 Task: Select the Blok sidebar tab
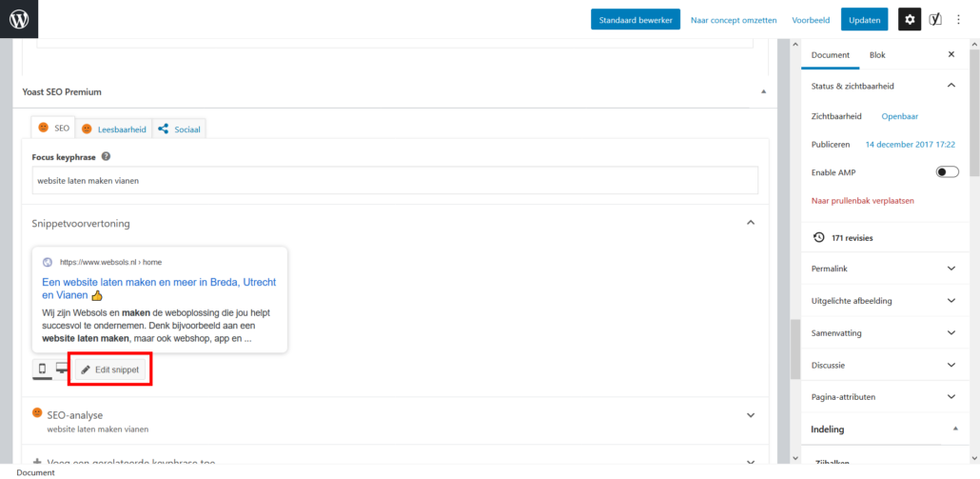coord(877,55)
